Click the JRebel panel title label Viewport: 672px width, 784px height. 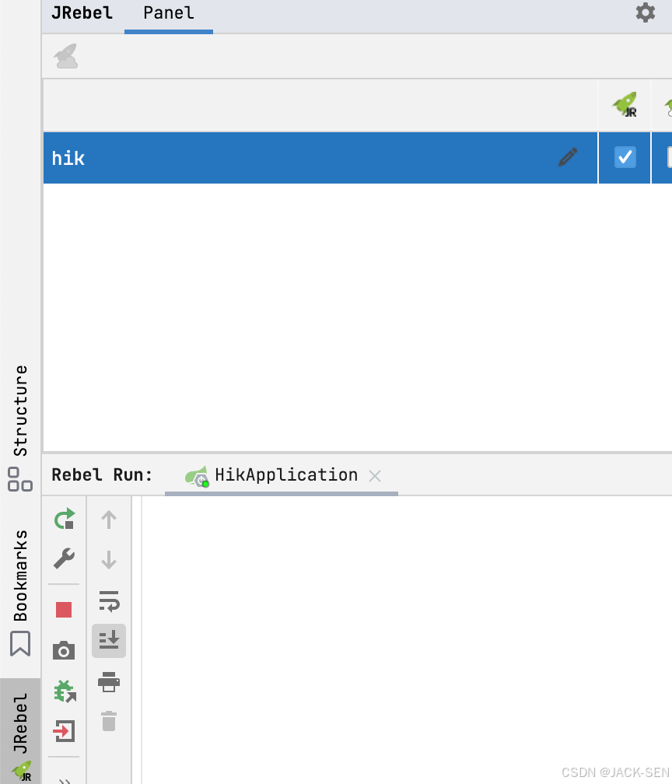click(x=82, y=13)
